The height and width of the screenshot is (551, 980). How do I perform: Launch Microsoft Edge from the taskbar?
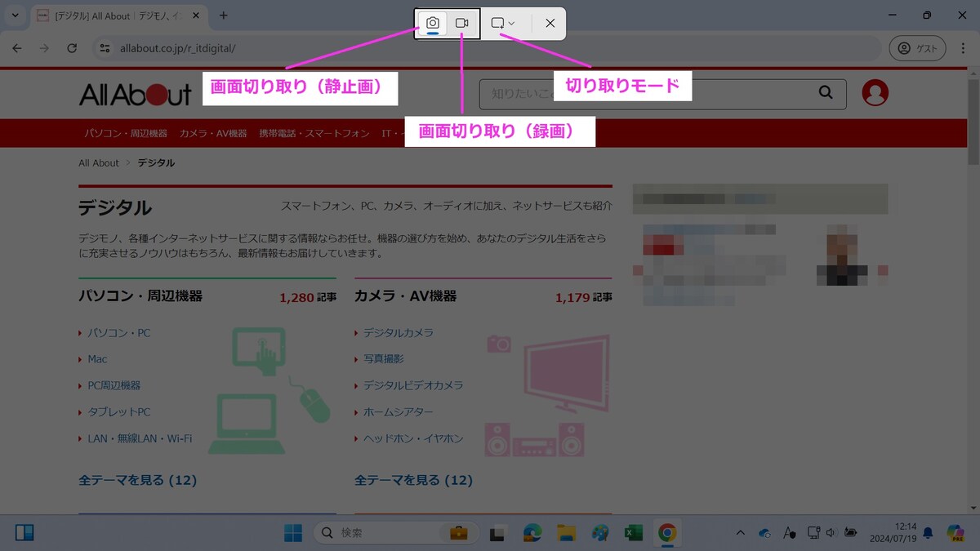(x=532, y=533)
